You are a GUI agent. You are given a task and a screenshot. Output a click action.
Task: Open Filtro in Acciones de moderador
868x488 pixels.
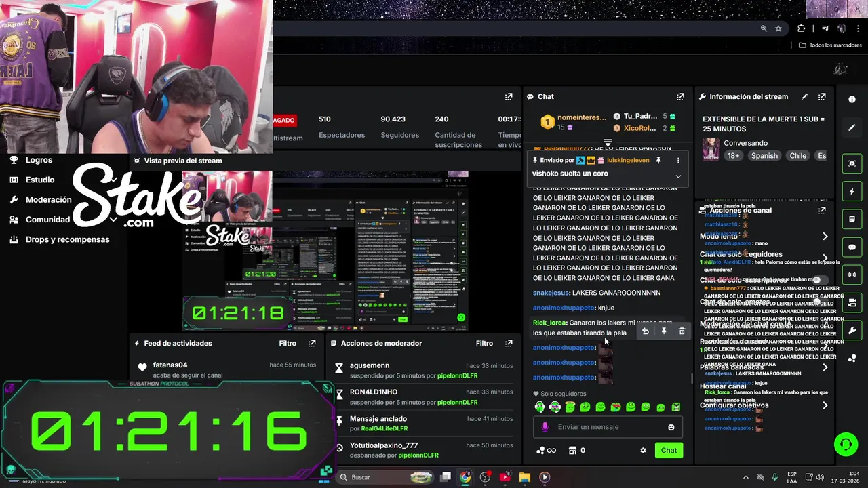click(484, 344)
